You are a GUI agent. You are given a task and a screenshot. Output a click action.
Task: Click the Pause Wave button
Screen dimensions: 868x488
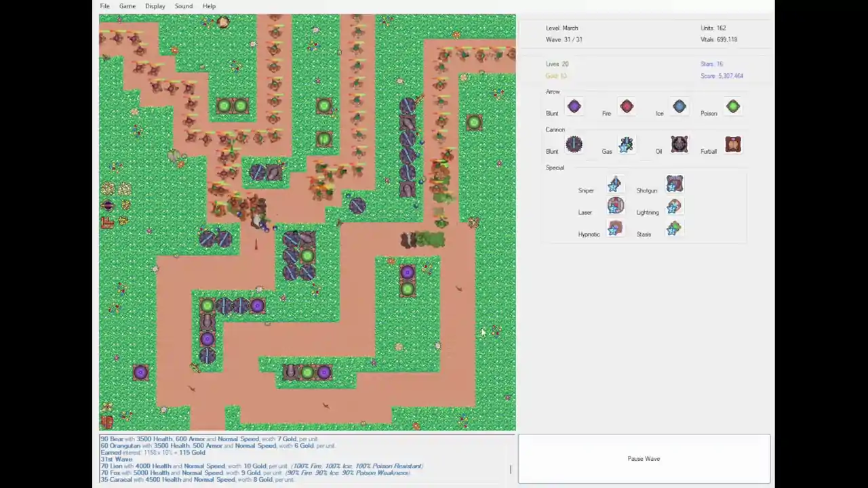[x=644, y=459]
